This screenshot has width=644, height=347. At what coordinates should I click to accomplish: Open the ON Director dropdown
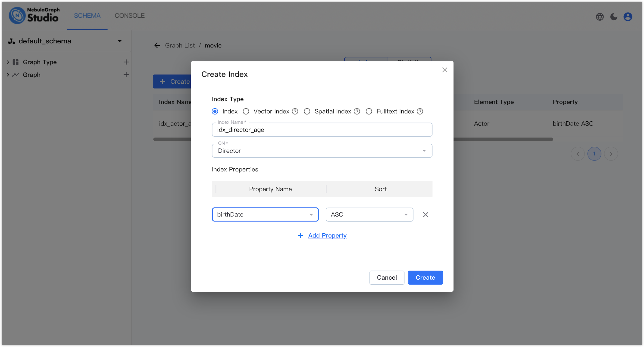pos(322,151)
